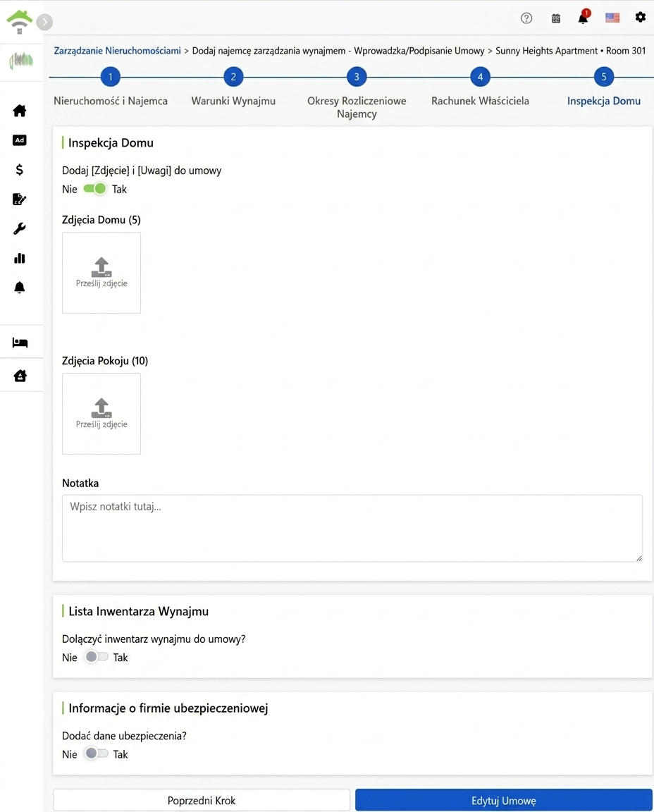Open the US flag language selector

[612, 18]
